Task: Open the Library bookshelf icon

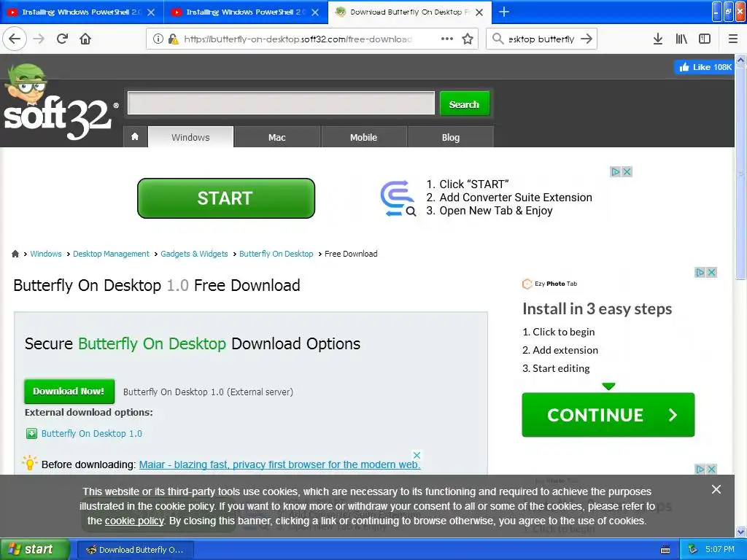Action: 681,39
